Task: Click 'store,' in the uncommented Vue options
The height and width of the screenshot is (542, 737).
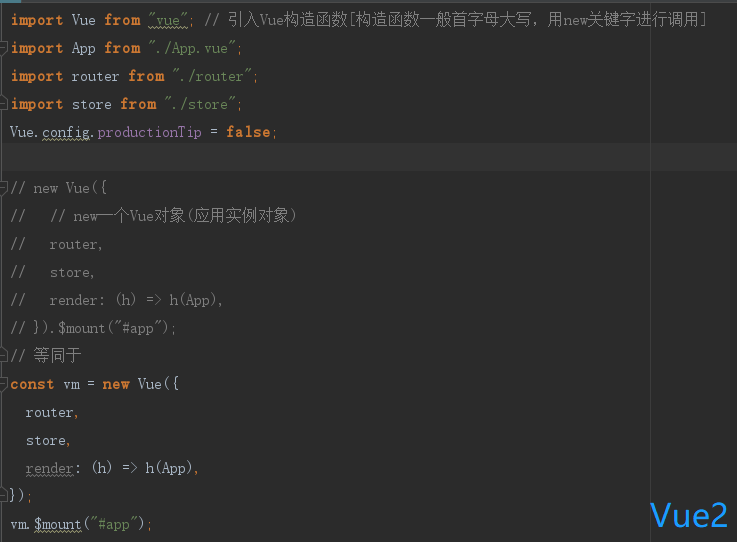Action: click(47, 440)
